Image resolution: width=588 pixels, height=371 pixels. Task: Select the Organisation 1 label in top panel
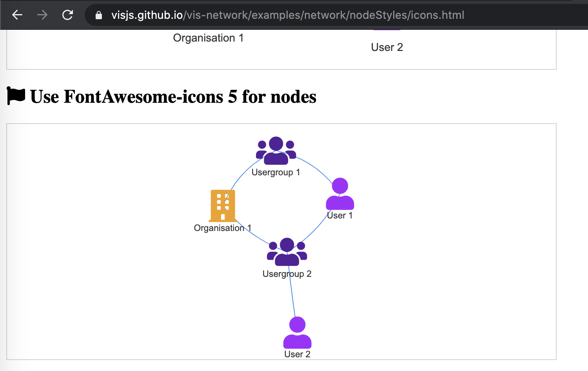[x=208, y=38]
